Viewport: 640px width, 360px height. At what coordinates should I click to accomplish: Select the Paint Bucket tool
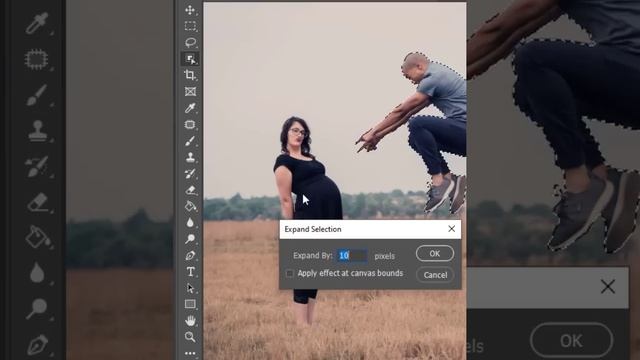190,206
